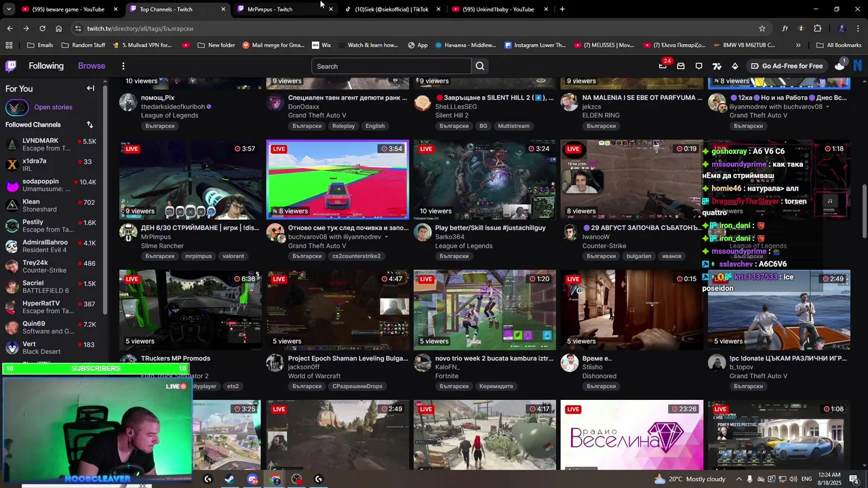Open Sarko364 channel avatar
Viewport: 868px width, 488px height.
click(422, 233)
